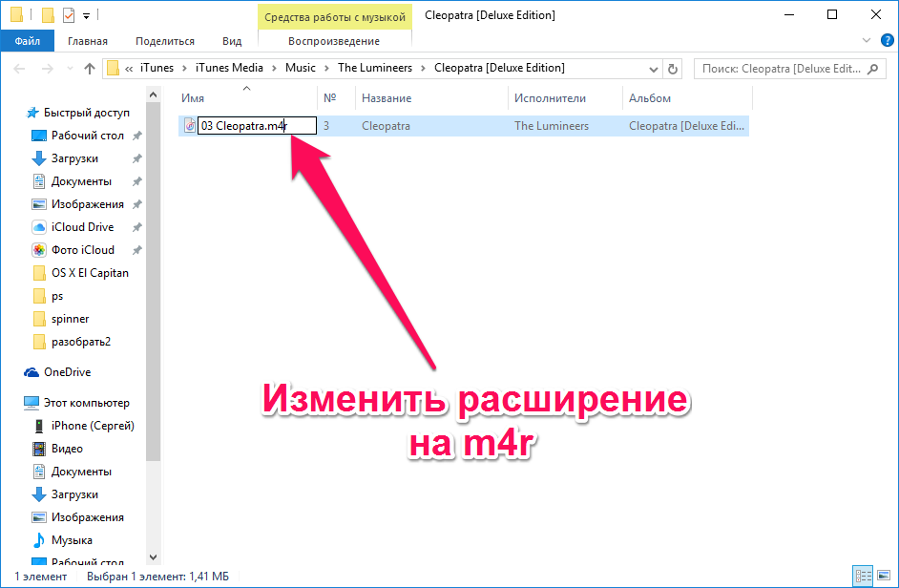Refresh the current folder

[673, 70]
